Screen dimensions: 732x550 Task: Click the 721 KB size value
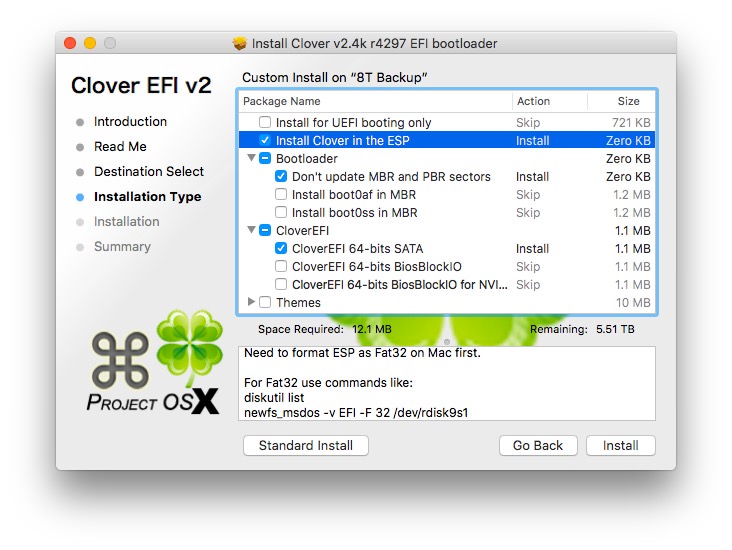click(631, 123)
